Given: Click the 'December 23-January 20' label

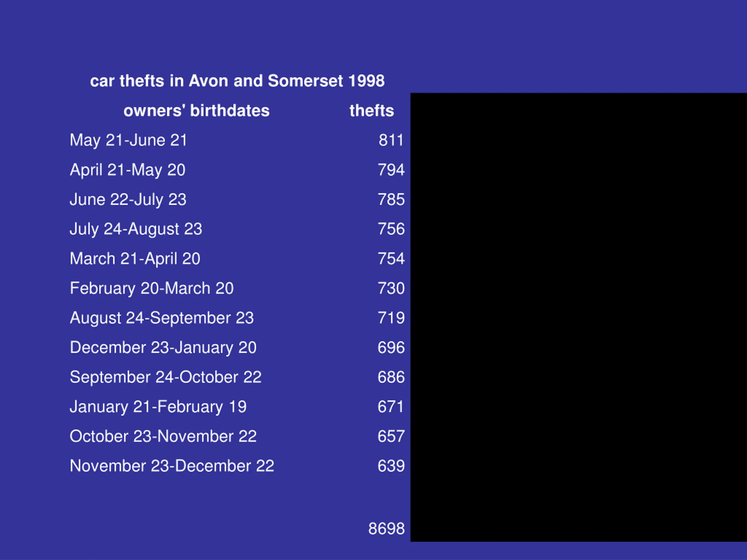Looking at the screenshot, I should 163,348.
